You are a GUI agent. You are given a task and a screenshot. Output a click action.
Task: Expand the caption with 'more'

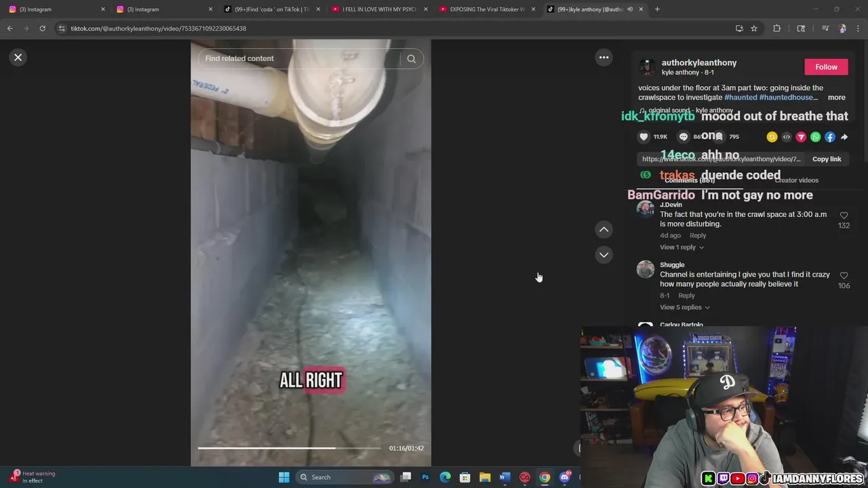coord(836,98)
